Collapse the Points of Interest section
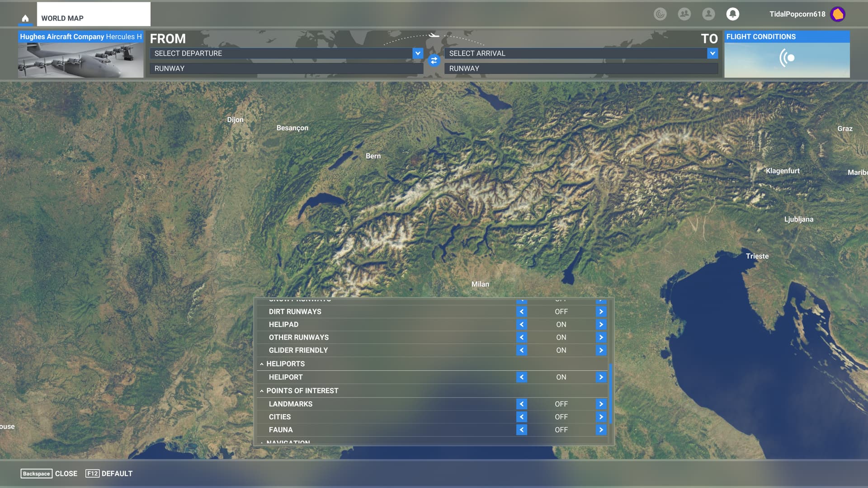 [x=262, y=390]
